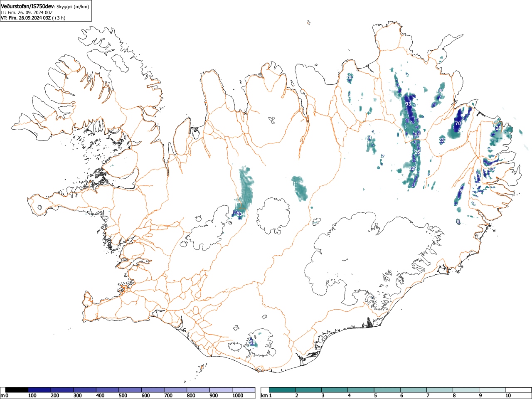Select the 400–500 m legend swatch
This screenshot has height=399, width=532.
pos(108,390)
